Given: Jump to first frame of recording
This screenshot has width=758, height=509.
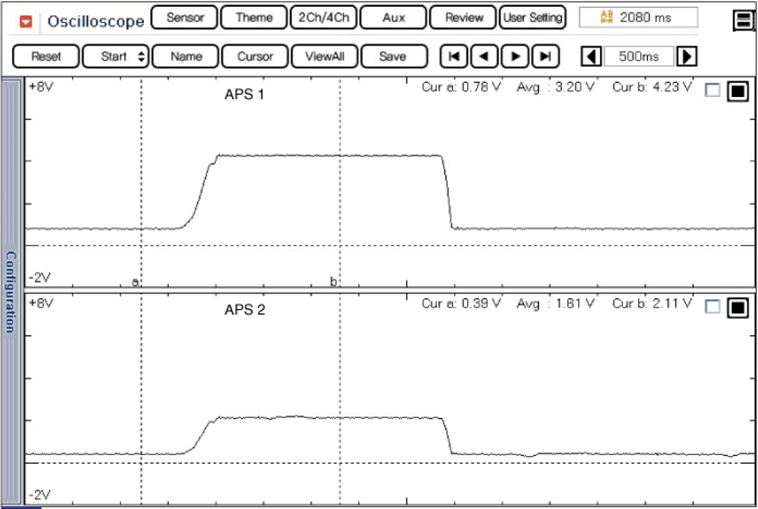Looking at the screenshot, I should [454, 57].
